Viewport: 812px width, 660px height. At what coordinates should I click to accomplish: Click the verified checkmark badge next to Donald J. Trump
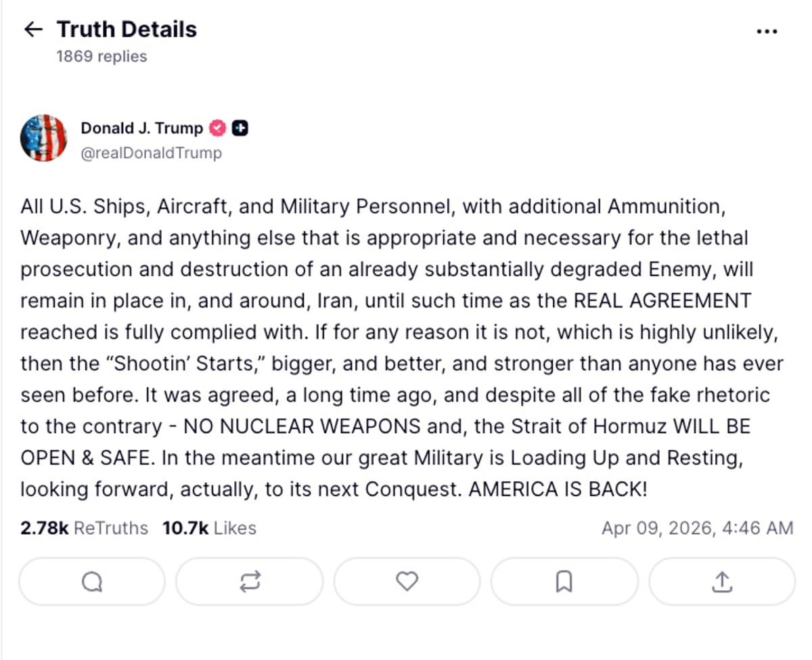217,127
